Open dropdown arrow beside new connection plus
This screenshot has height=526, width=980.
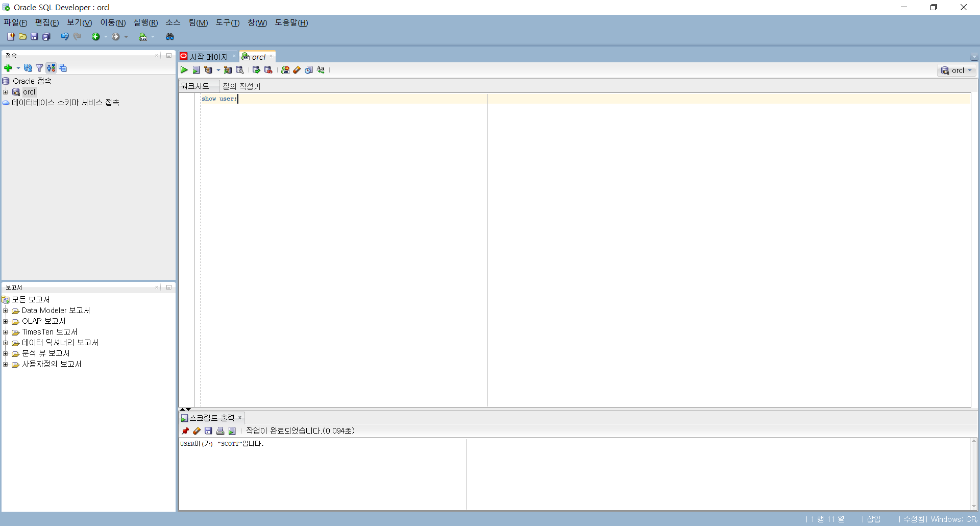tap(18, 68)
